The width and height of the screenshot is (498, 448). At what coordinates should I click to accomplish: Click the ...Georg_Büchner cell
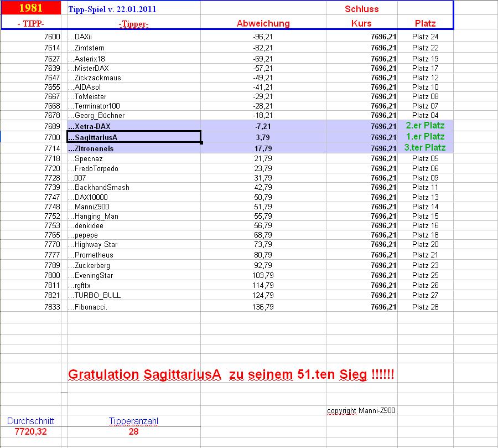coord(134,115)
